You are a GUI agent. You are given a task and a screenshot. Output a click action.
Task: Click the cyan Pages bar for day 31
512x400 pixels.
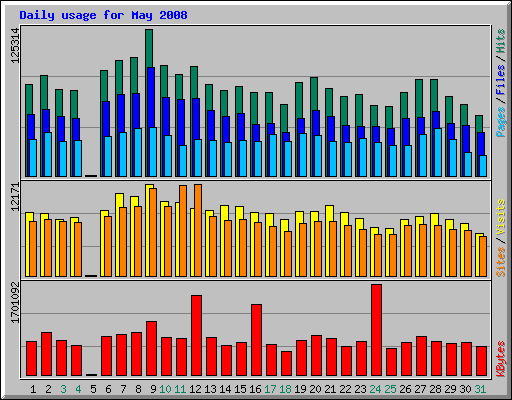483,166
